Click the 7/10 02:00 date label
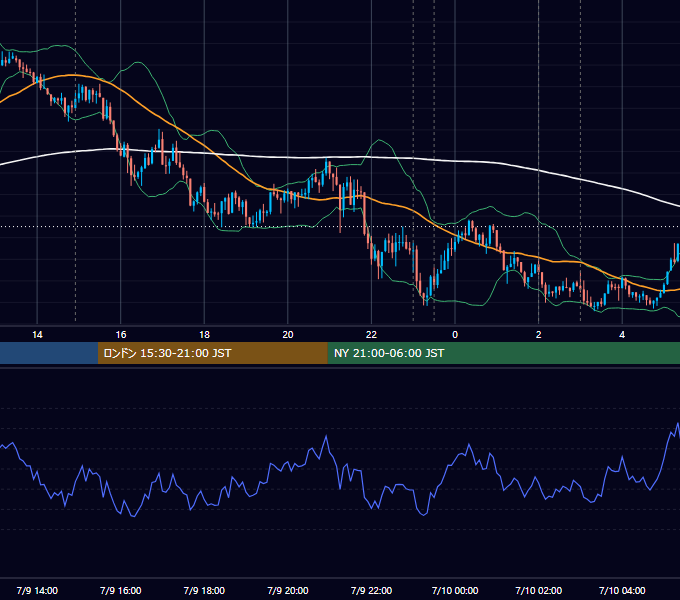 click(x=539, y=590)
